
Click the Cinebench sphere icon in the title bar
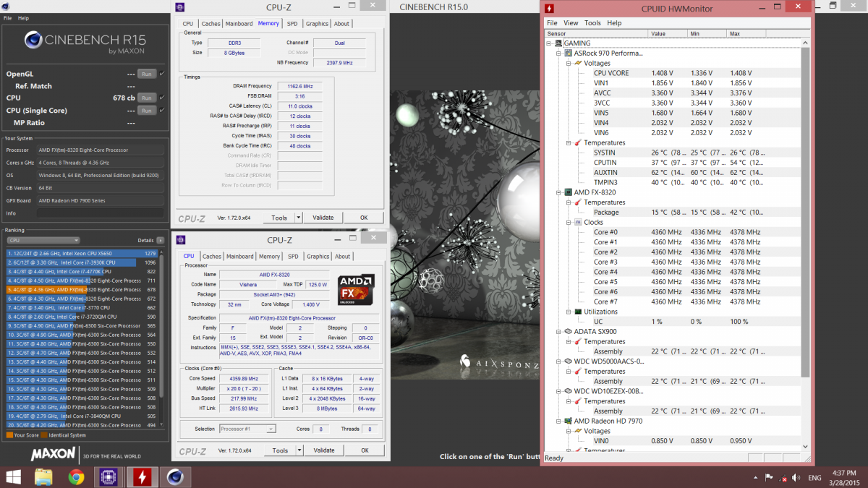tap(6, 6)
